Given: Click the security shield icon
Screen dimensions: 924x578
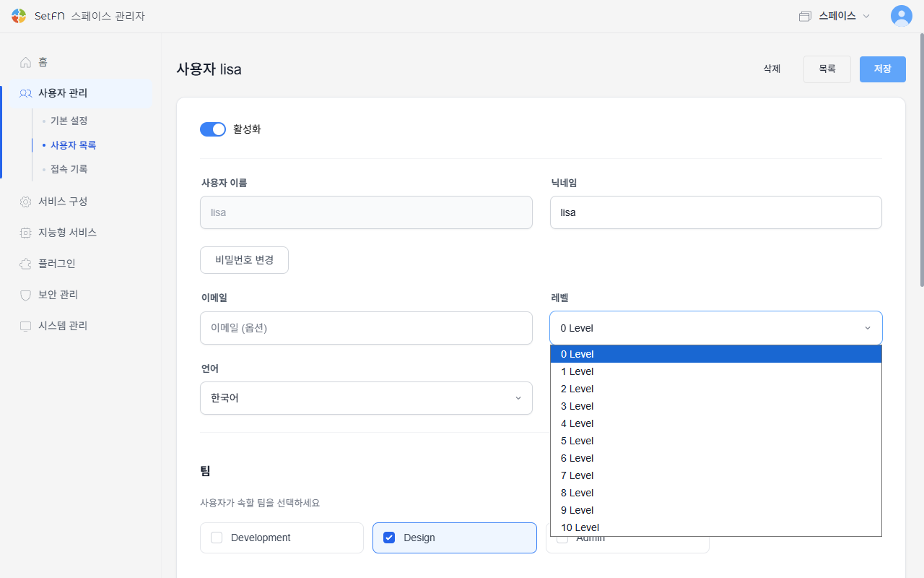Looking at the screenshot, I should pyautogui.click(x=26, y=295).
